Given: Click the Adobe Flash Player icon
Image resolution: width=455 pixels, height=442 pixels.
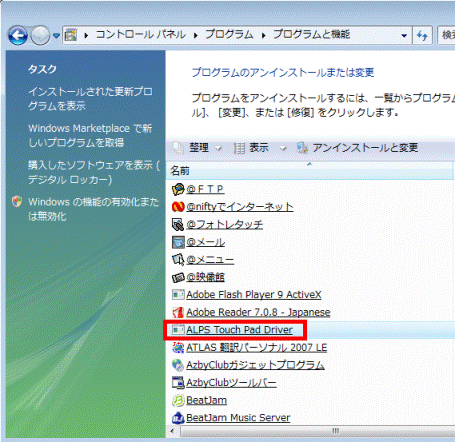Looking at the screenshot, I should tap(178, 295).
